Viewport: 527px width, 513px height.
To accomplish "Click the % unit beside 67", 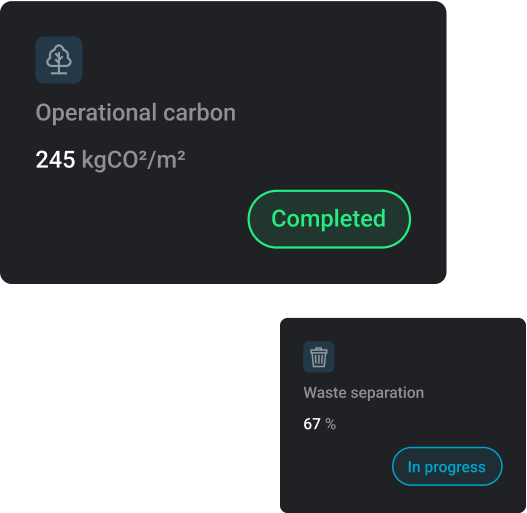I will pyautogui.click(x=331, y=424).
